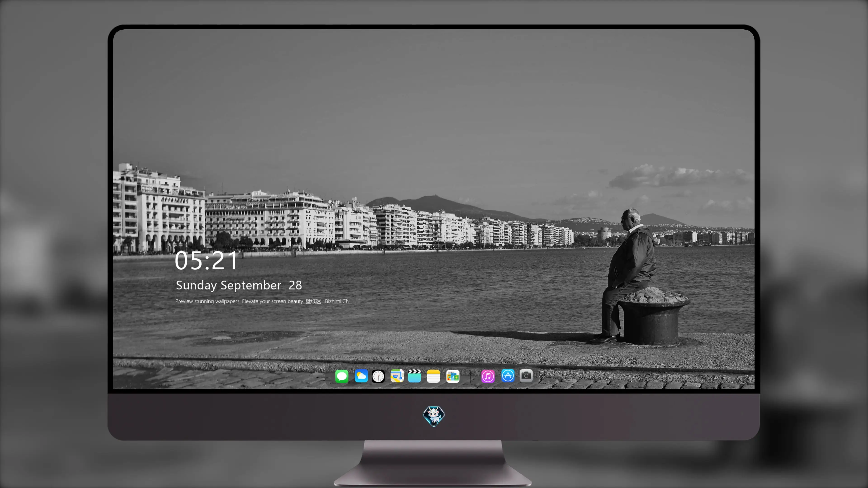The image size is (868, 488).
Task: Launch the iTunes Store music icon
Action: click(x=488, y=376)
